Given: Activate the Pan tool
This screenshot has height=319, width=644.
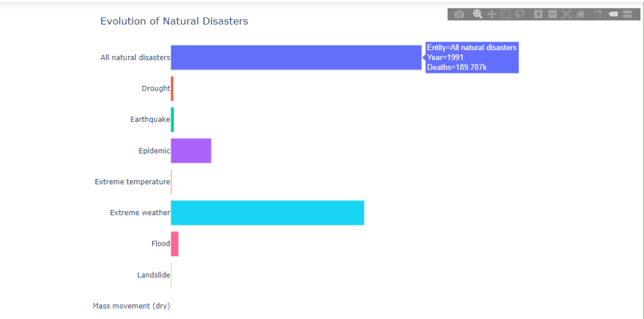Looking at the screenshot, I should (x=492, y=14).
